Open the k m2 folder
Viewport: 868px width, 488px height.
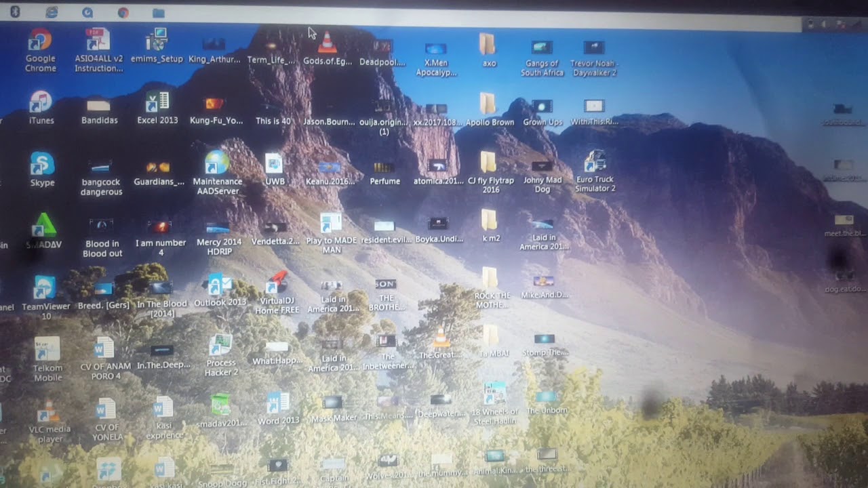coord(490,226)
